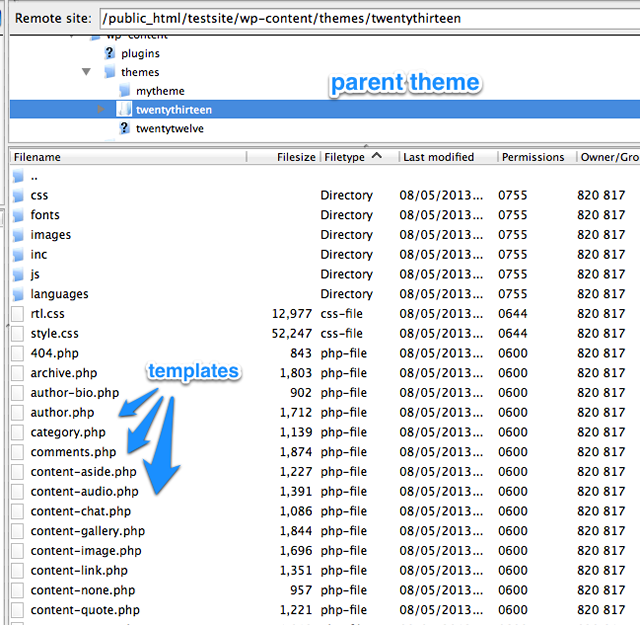This screenshot has width=640, height=625.
Task: Select the languages directory name
Action: [x=59, y=294]
